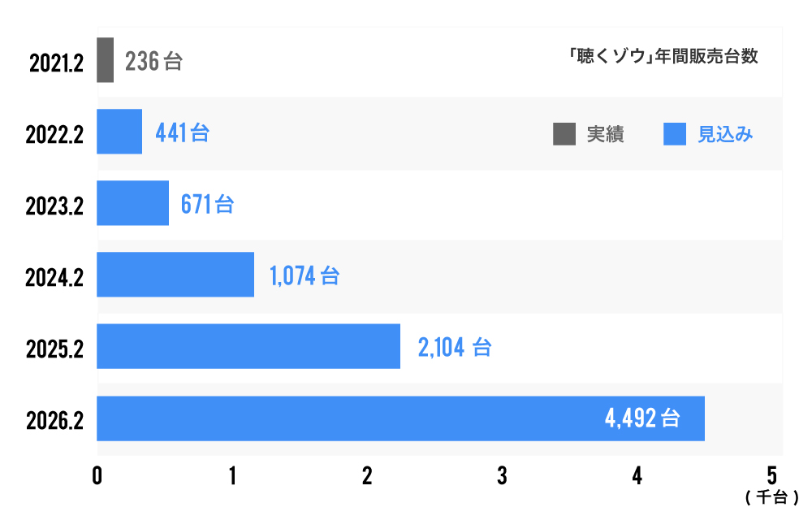Screen dimensions: 812x516
Task: Click the 4,492台 data label
Action: (x=642, y=419)
